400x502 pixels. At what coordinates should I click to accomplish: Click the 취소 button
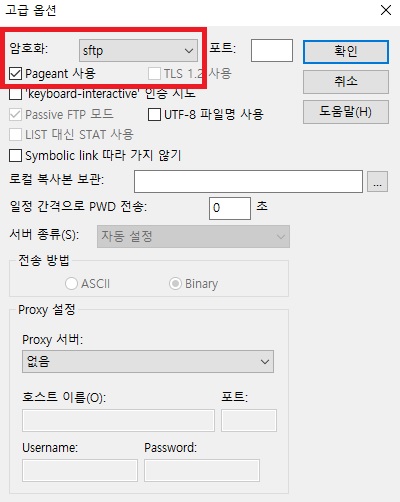click(x=346, y=82)
